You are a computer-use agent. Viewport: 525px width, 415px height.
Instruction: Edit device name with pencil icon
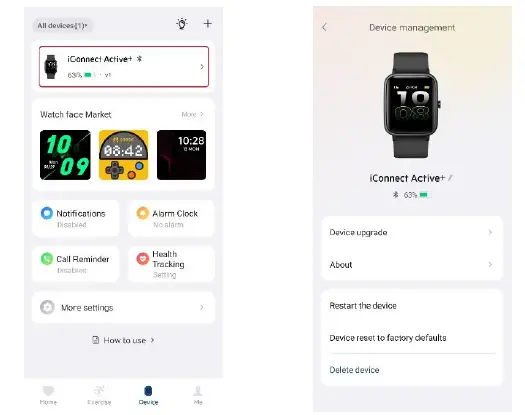click(x=450, y=178)
